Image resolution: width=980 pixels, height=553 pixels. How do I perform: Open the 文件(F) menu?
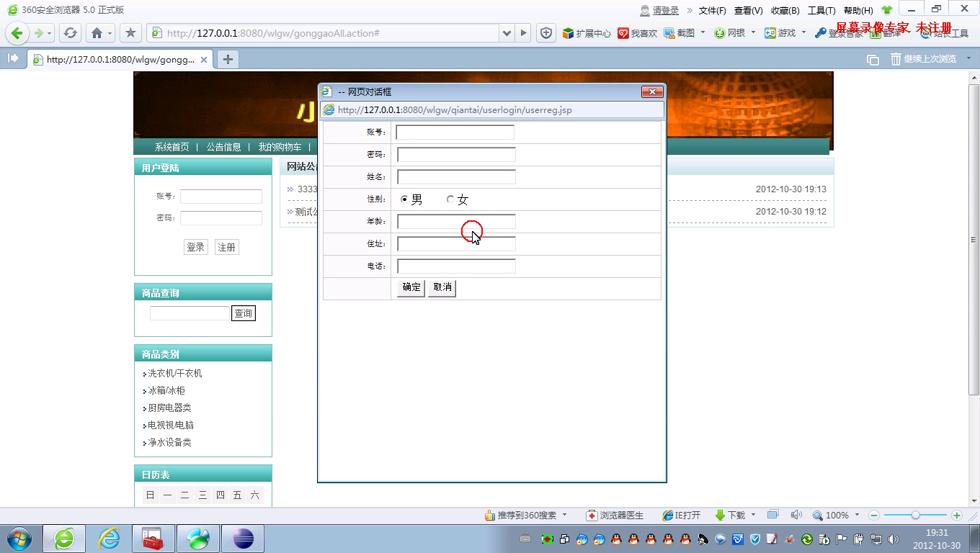(712, 10)
